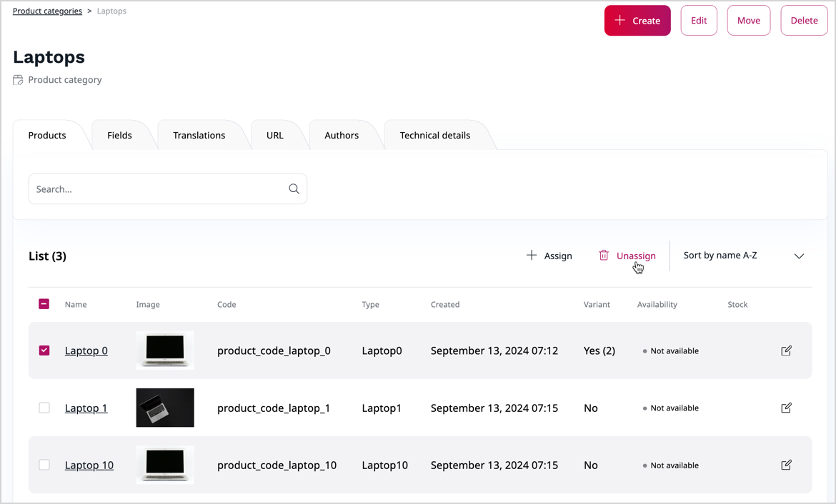Click the Laptop 0 product thumbnail

165,351
